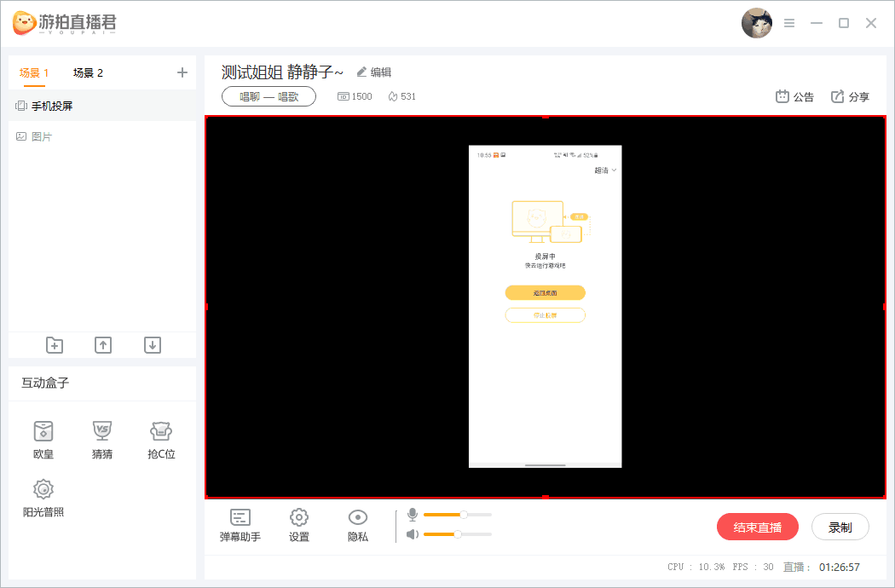This screenshot has height=588, width=895.
Task: Add a new source folder icon
Action: (55, 345)
